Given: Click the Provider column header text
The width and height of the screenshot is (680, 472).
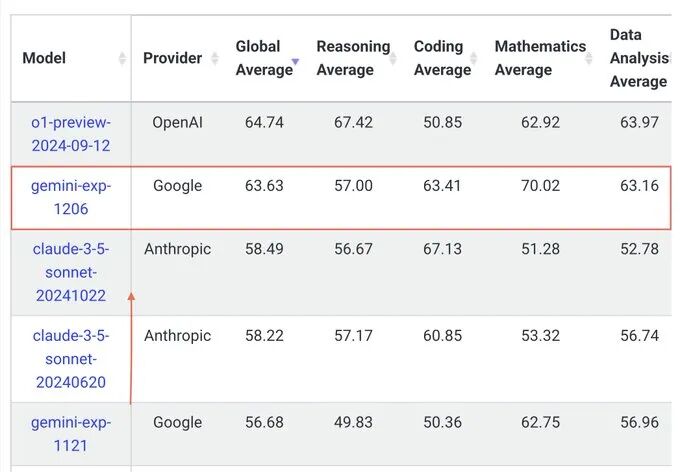Looking at the screenshot, I should (172, 58).
